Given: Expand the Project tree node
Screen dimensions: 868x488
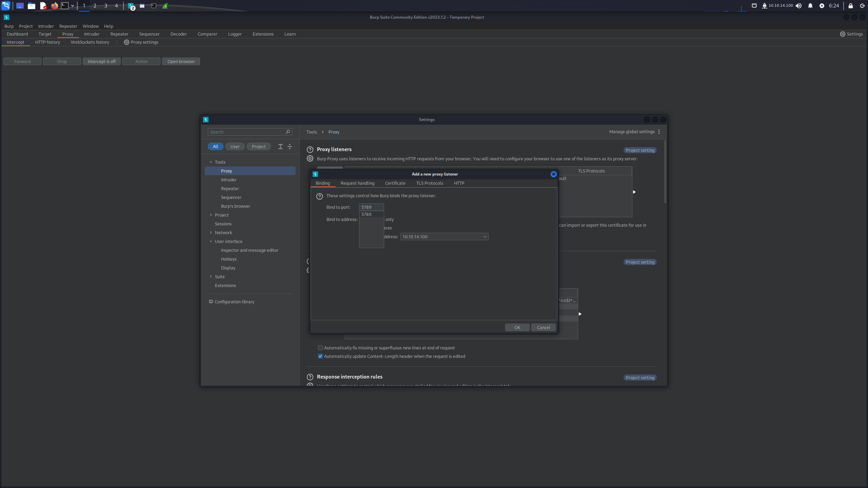Looking at the screenshot, I should [211, 215].
